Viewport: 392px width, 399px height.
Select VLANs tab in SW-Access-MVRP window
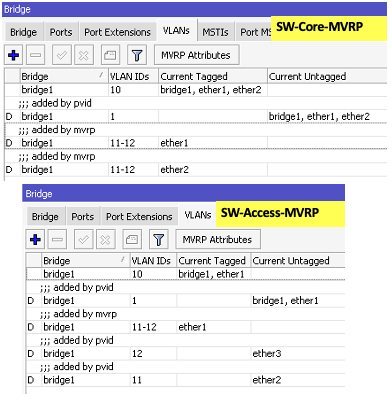click(x=198, y=215)
